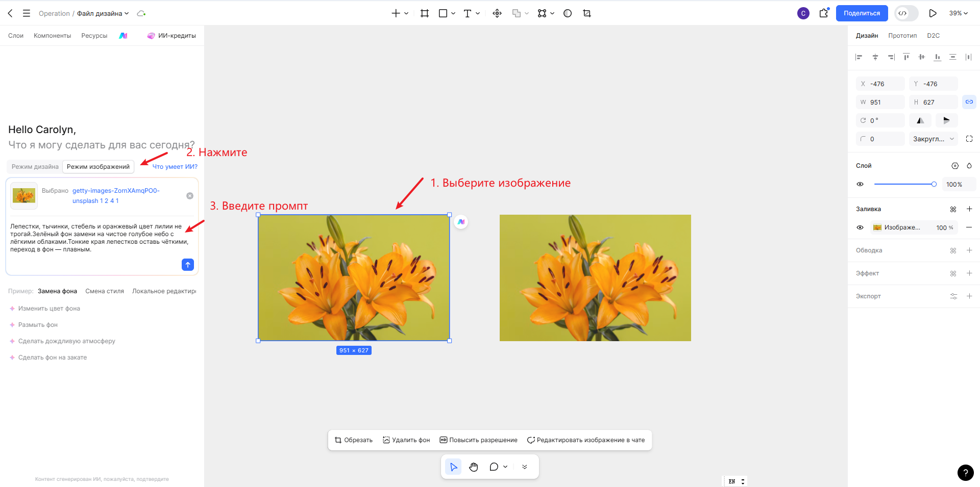Open the D2C tab
980x487 pixels.
[933, 36]
